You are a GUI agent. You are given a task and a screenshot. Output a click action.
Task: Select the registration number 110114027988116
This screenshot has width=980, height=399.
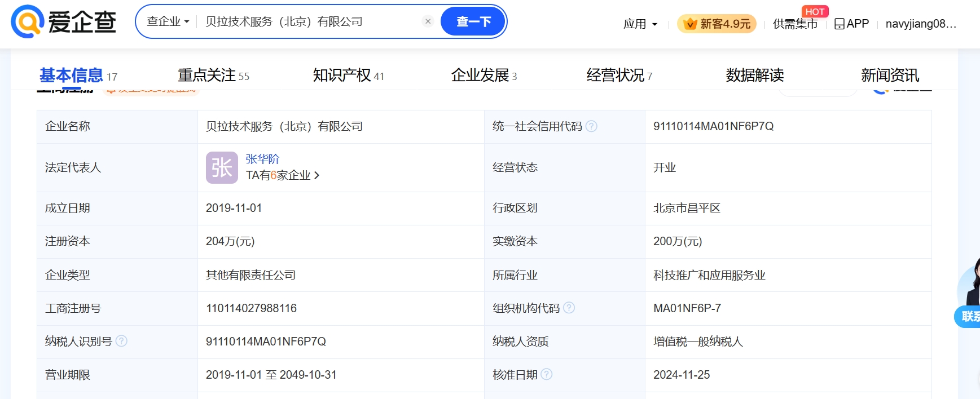[x=251, y=308]
